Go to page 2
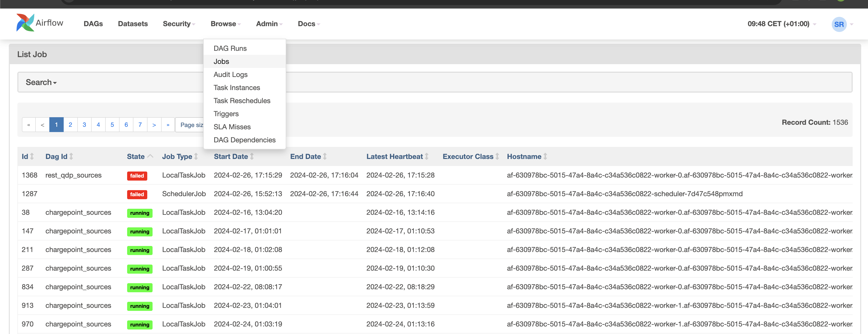868x334 pixels. point(70,125)
